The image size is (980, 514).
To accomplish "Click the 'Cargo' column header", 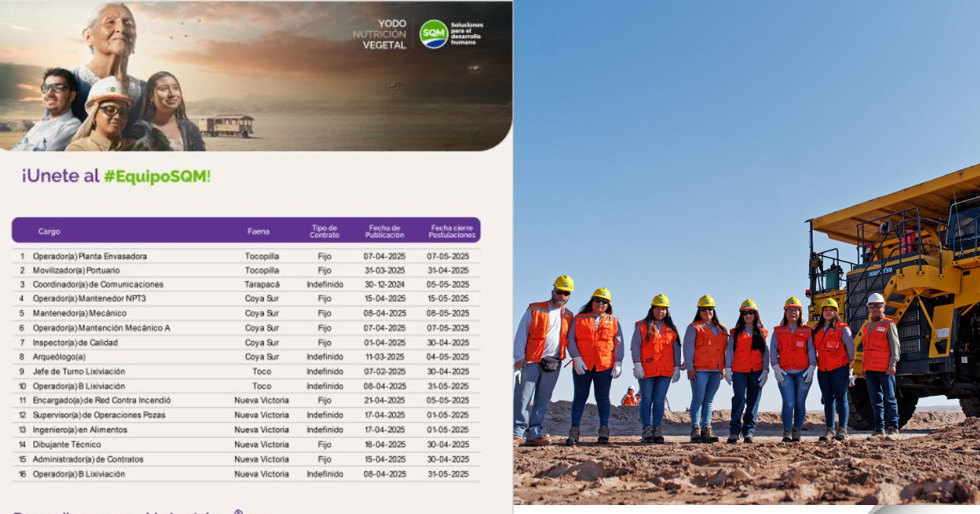I will coord(49,232).
